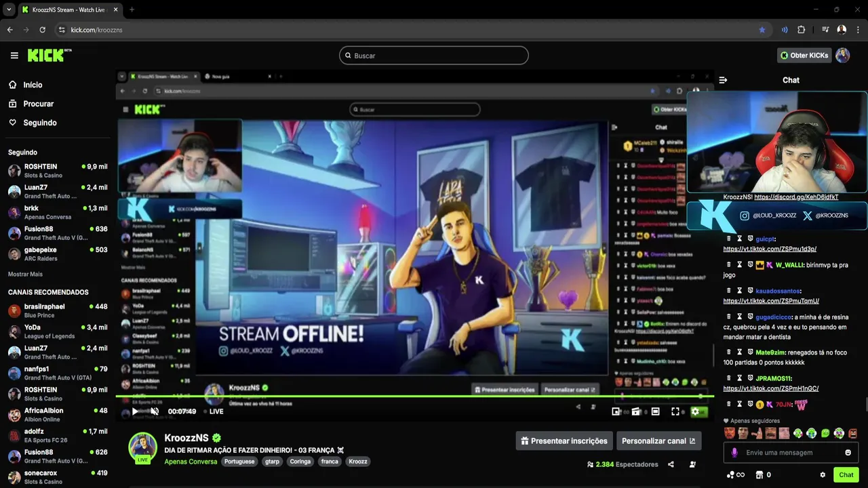The width and height of the screenshot is (868, 488).
Task: Open the channel points infinity icon
Action: coord(736,475)
